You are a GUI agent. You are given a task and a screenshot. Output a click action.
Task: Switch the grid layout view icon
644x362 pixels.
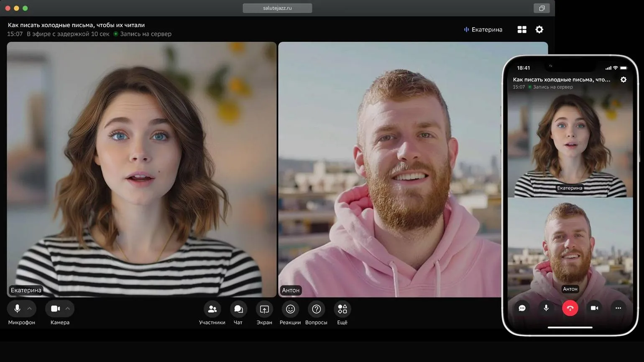[x=522, y=30]
